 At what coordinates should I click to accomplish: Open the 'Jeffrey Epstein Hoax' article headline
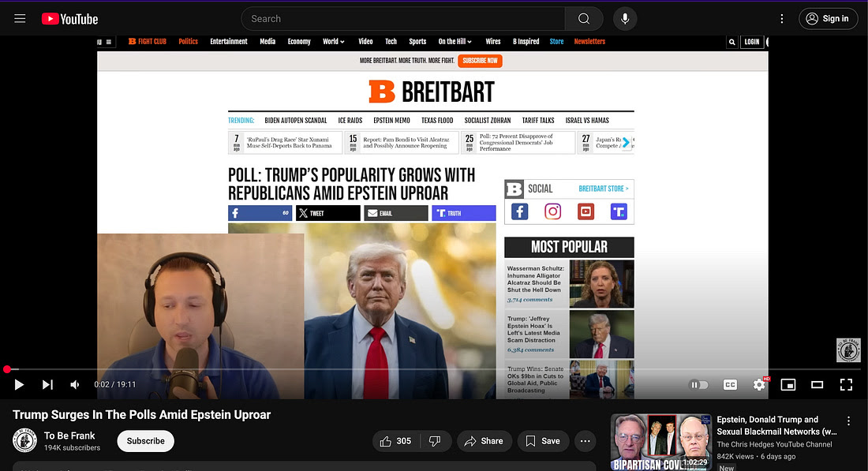pos(533,329)
